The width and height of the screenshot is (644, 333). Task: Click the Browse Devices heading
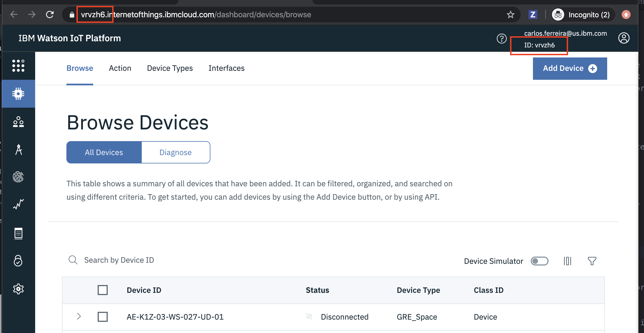138,123
